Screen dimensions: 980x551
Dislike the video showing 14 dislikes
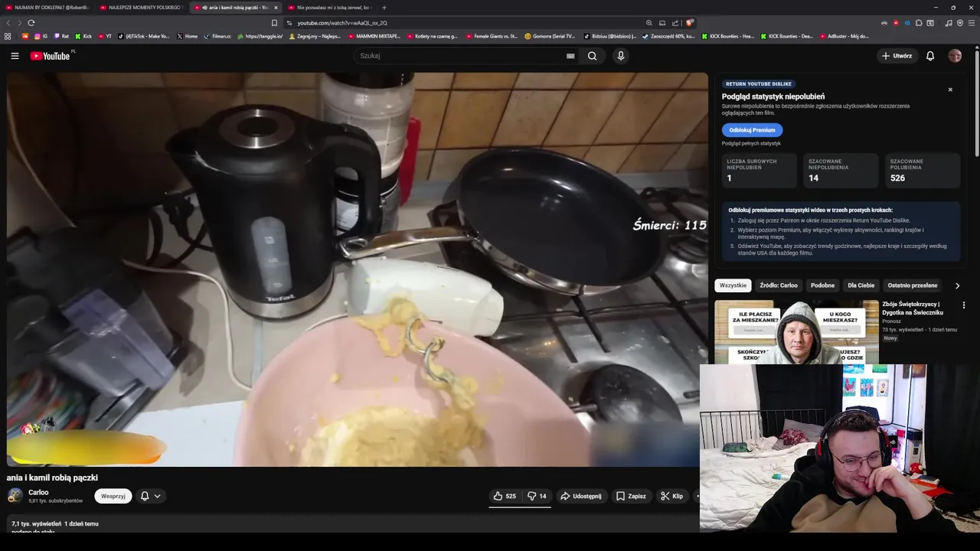537,496
